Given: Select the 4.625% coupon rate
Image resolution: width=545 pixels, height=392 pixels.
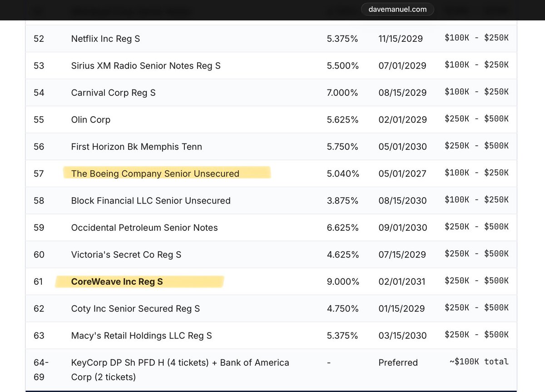Looking at the screenshot, I should [x=342, y=255].
